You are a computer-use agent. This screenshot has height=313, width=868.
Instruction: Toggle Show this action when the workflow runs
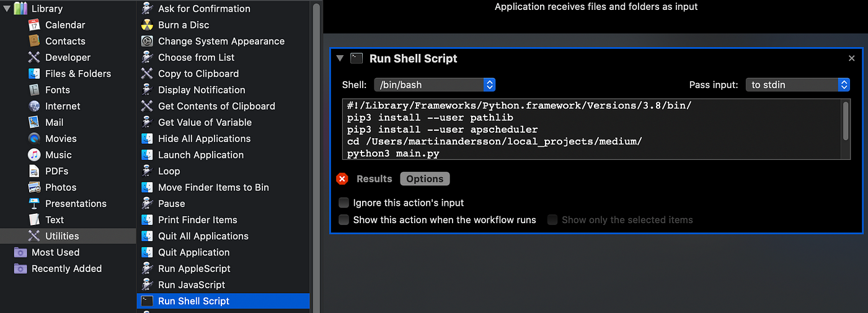pyautogui.click(x=343, y=219)
